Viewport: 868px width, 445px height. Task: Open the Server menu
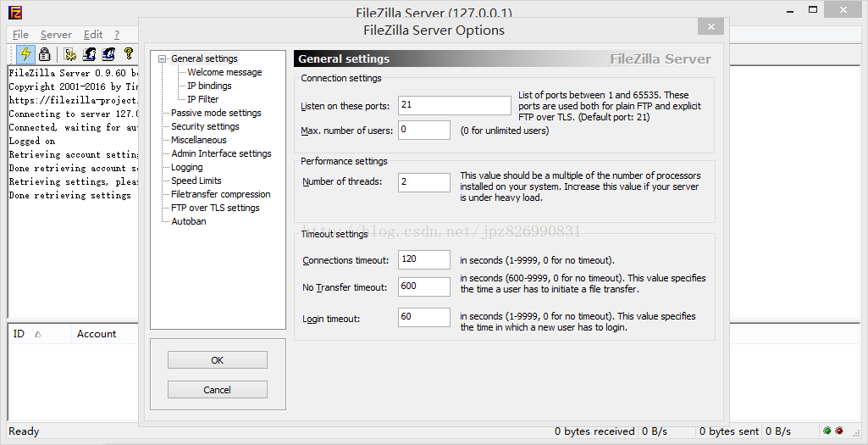(56, 35)
